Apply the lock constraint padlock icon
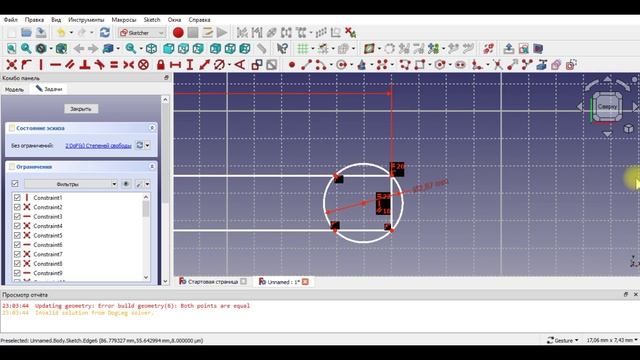640x360 pixels. point(161,64)
